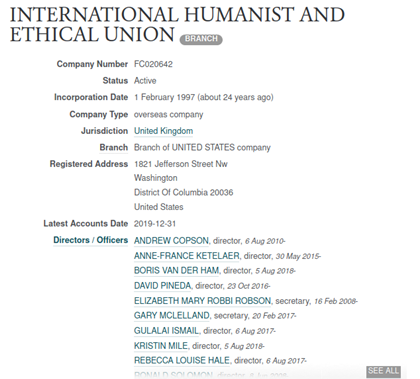Viewport: 420px width, 379px height.
Task: View Gary McLelland's secretary record
Action: (172, 315)
